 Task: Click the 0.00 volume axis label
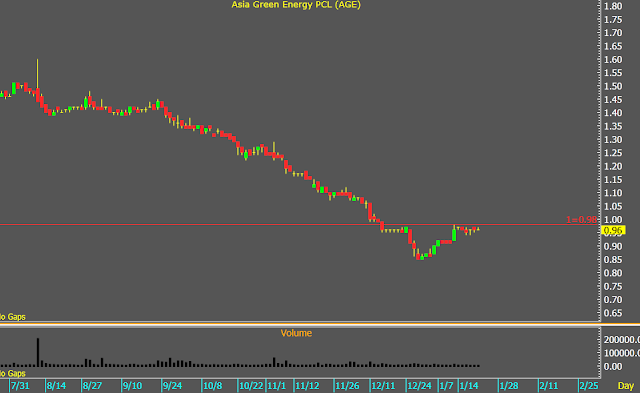tap(613, 366)
